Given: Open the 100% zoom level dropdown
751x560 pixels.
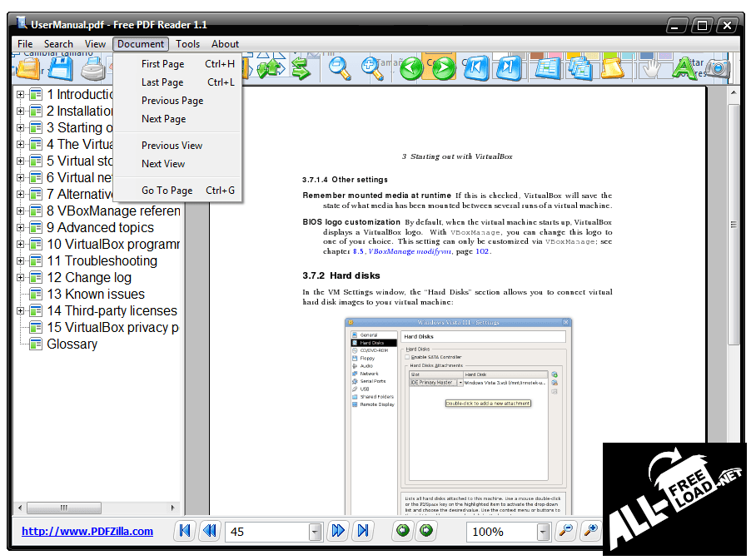Looking at the screenshot, I should pos(543,532).
